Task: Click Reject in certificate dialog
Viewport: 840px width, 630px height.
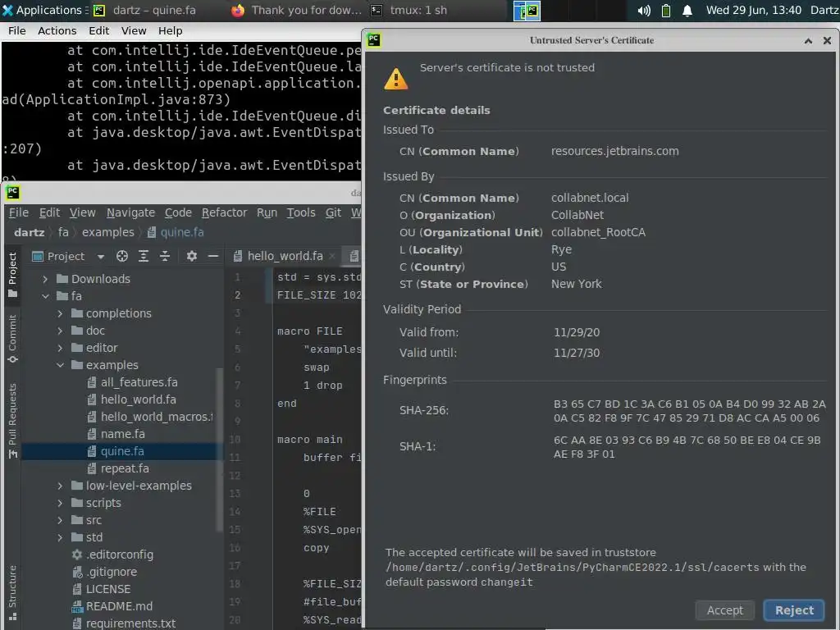Action: pyautogui.click(x=794, y=610)
